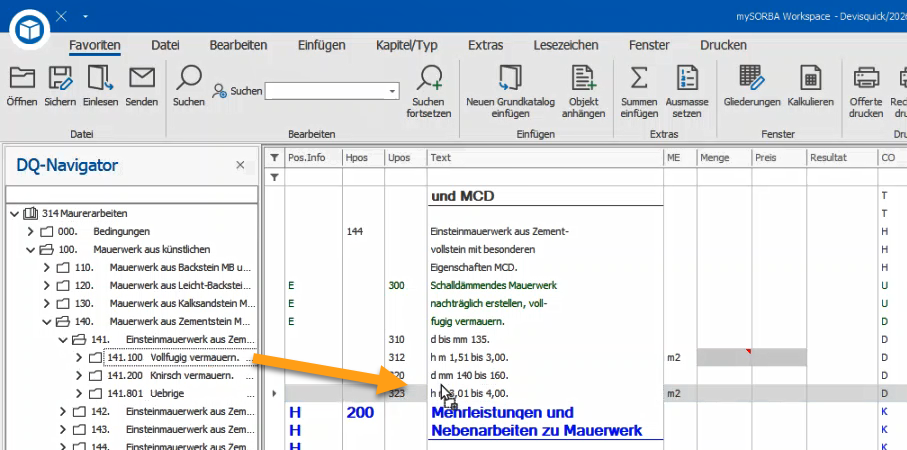Expand 110. Mauerwerk aus Backstein node
Image resolution: width=907 pixels, height=450 pixels.
coord(47,268)
